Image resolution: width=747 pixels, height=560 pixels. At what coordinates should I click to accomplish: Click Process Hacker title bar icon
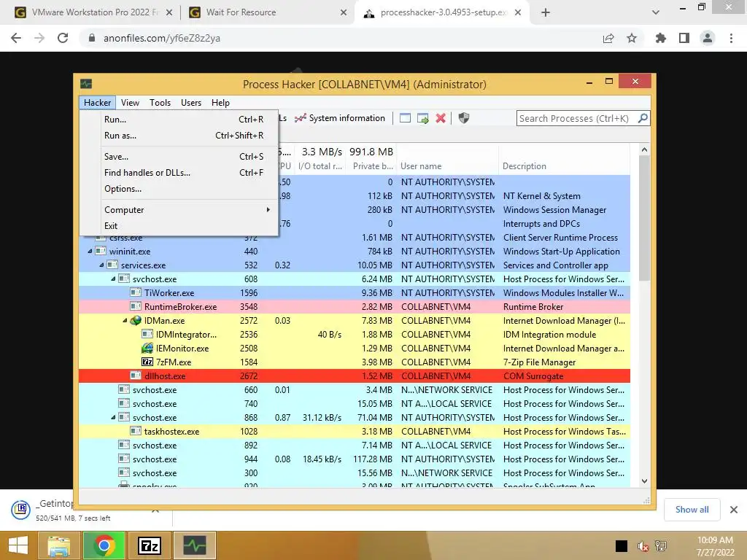86,84
